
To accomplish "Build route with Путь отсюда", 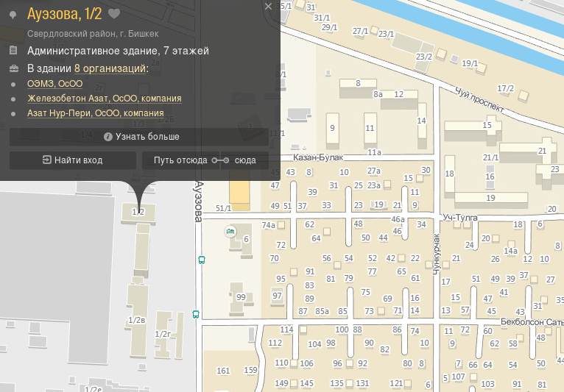I will (181, 160).
